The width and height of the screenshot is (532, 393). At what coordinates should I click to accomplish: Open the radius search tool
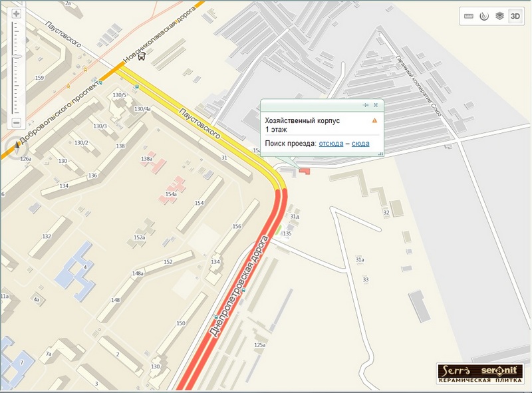point(484,17)
